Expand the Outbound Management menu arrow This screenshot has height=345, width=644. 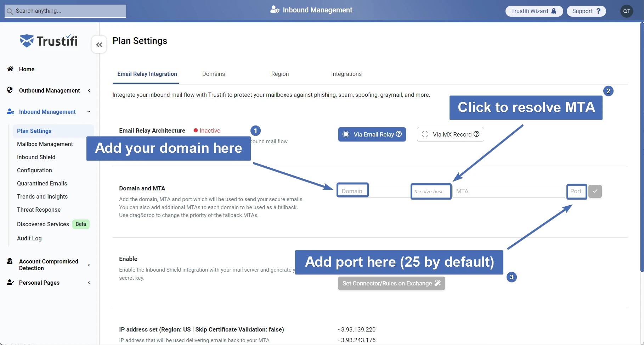tap(89, 90)
